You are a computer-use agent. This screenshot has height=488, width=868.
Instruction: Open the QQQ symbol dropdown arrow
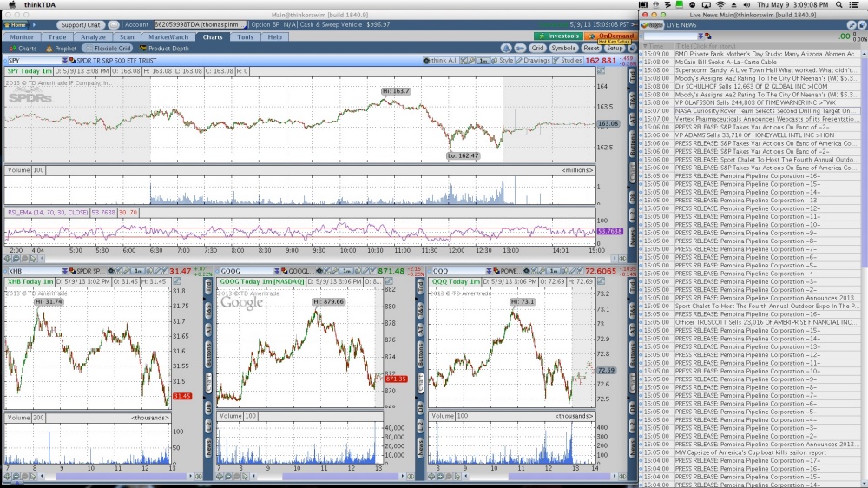(x=489, y=271)
